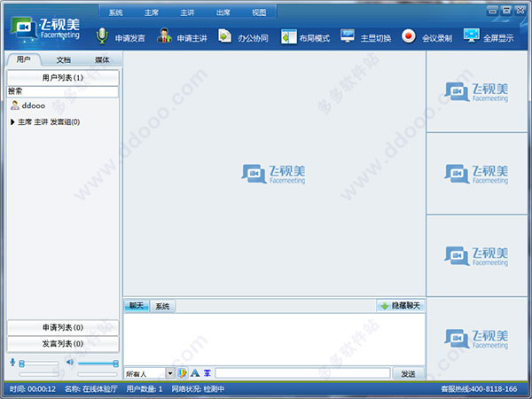Image resolution: width=532 pixels, height=399 pixels.
Task: Click the Facemeeting logo at top left
Action: point(44,29)
